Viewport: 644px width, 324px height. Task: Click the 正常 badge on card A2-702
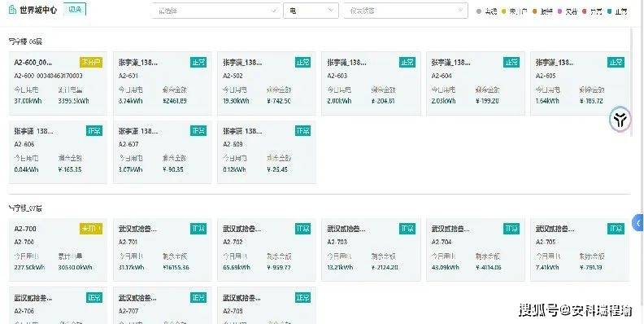[x=302, y=229]
